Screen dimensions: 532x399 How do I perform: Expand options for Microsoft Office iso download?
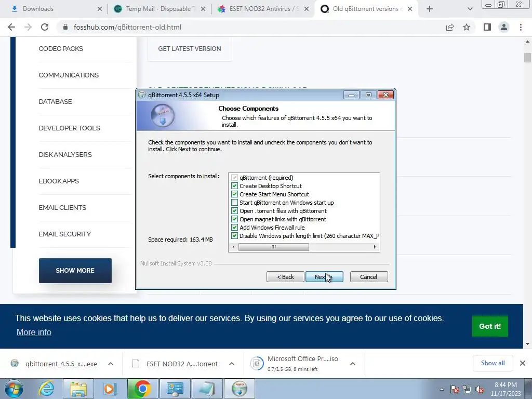tap(353, 364)
